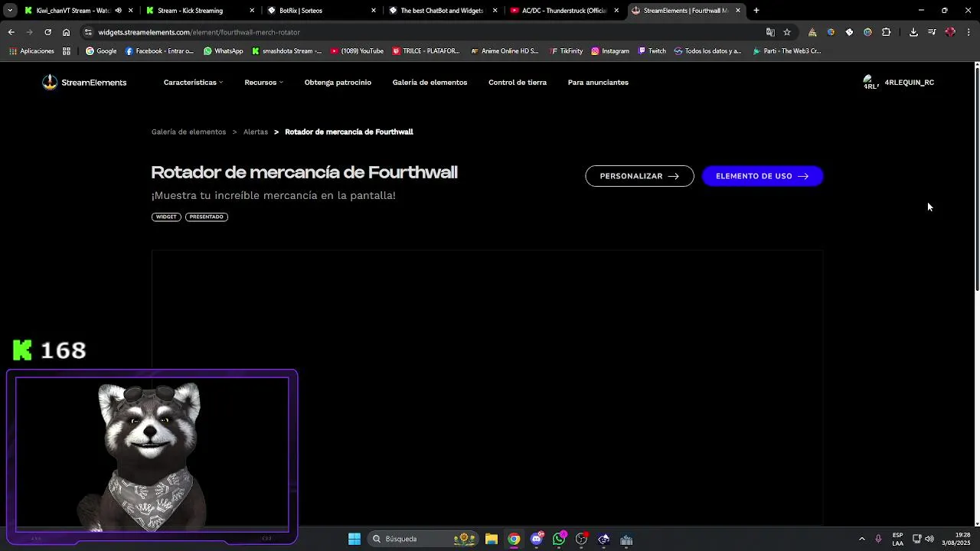980x551 pixels.
Task: Open the smashdota Stream bookmark
Action: click(287, 51)
